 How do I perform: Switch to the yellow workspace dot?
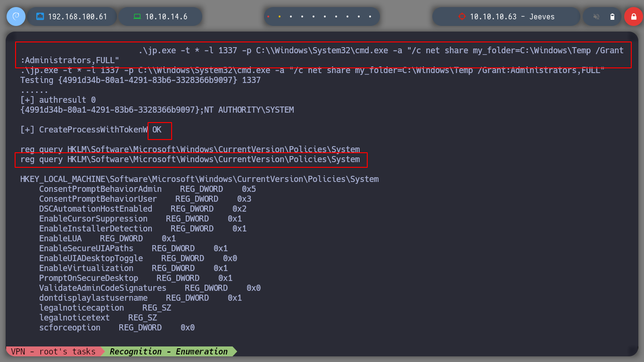(x=280, y=16)
